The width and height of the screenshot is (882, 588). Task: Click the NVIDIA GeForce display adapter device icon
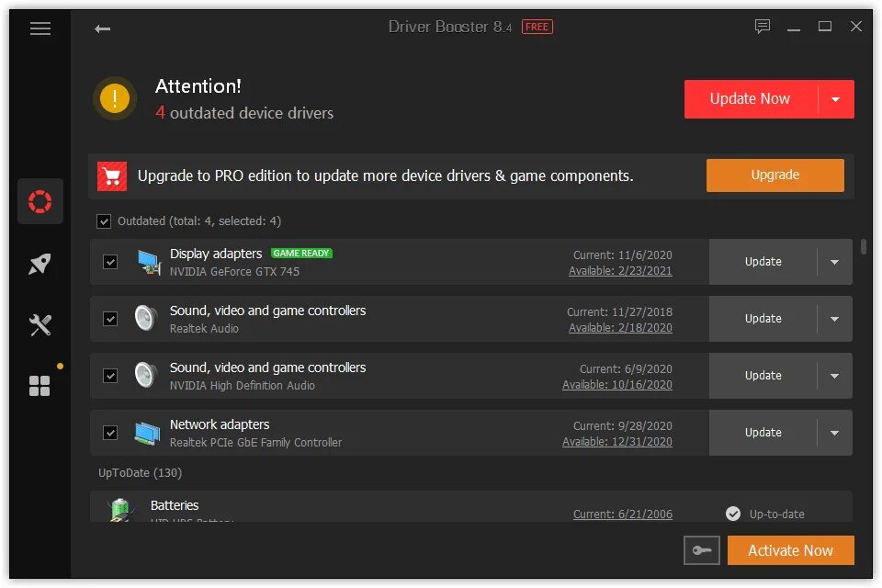click(149, 261)
